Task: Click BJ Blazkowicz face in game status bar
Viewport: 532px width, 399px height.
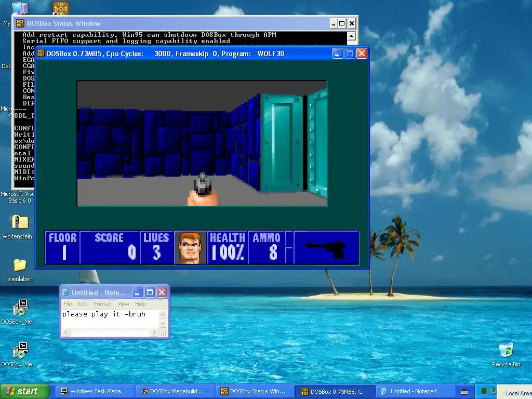Action: click(x=190, y=247)
